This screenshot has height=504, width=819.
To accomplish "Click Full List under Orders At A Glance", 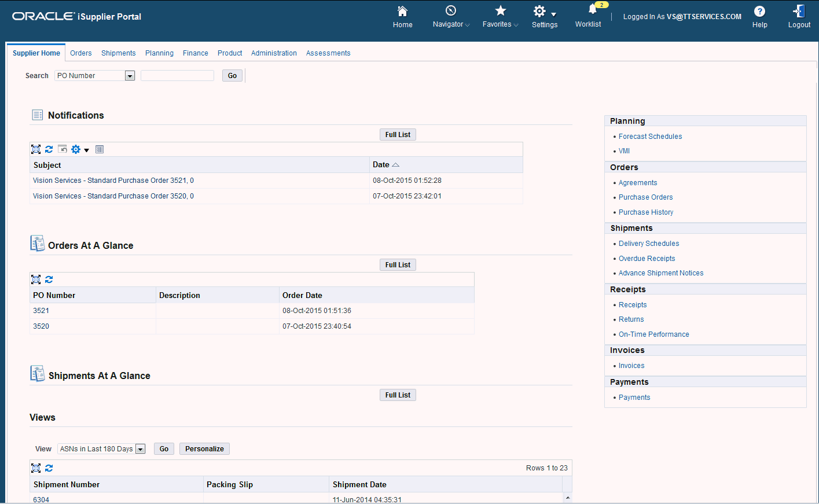I will pyautogui.click(x=398, y=265).
